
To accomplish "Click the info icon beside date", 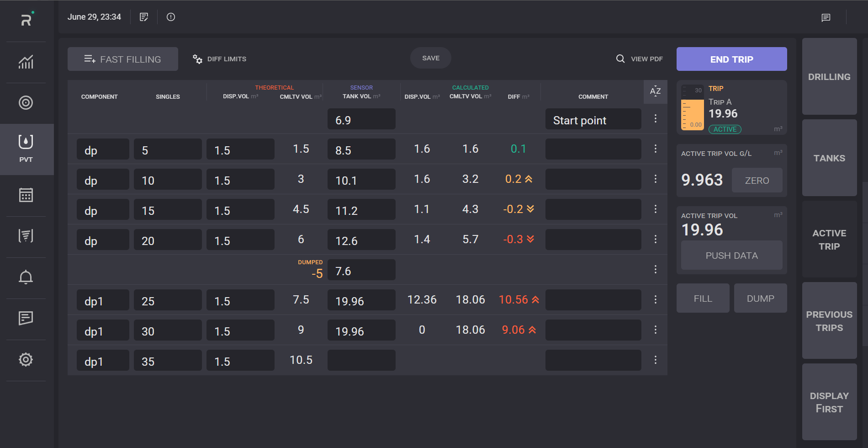I will [171, 17].
